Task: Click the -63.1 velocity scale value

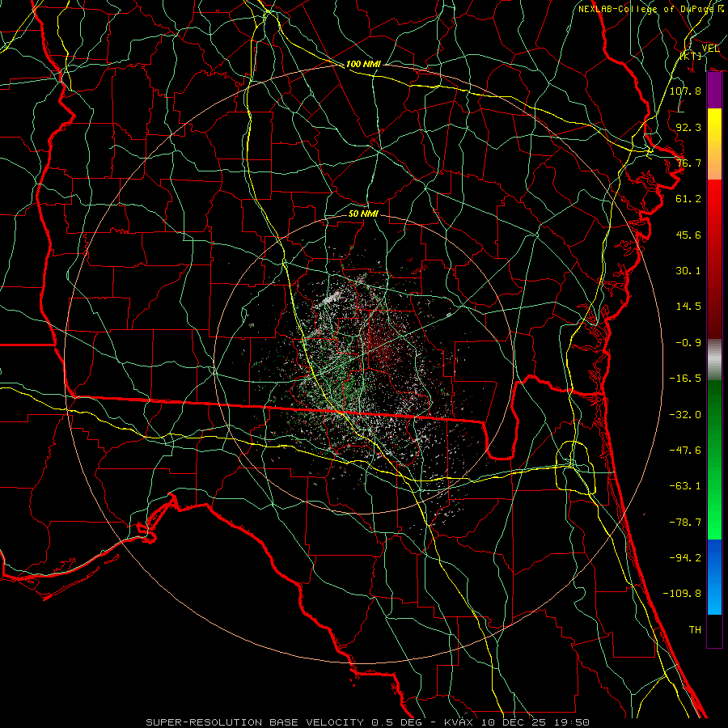Action: [685, 486]
